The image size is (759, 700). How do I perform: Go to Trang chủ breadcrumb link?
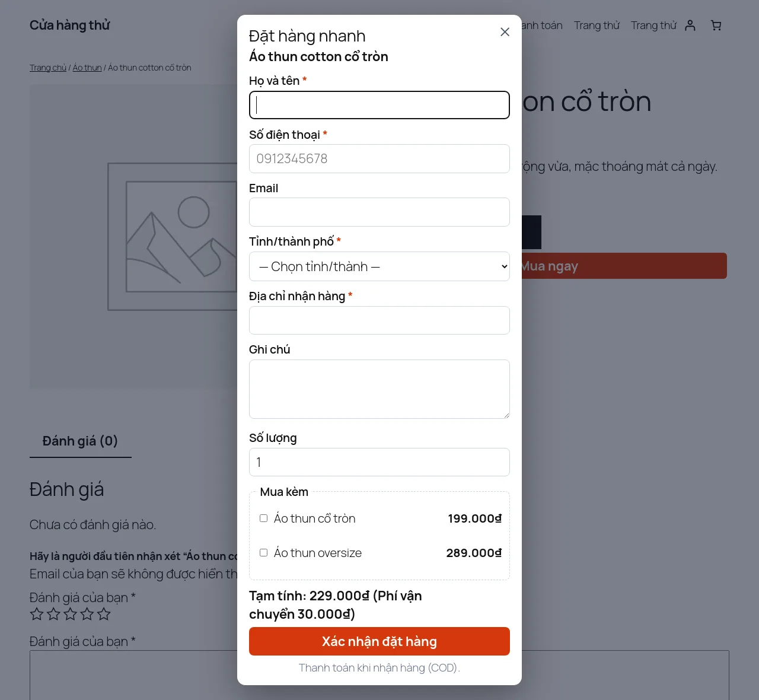pos(48,68)
